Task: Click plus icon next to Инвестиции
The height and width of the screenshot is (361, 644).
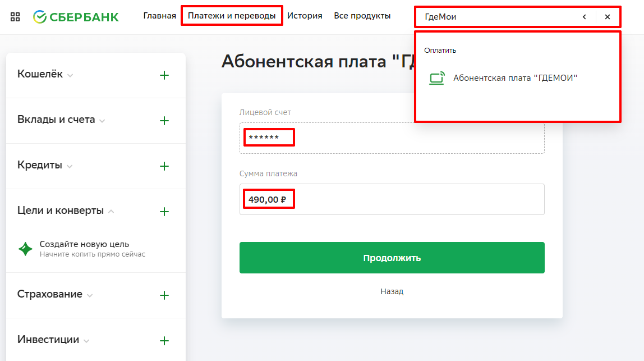Action: 164,341
